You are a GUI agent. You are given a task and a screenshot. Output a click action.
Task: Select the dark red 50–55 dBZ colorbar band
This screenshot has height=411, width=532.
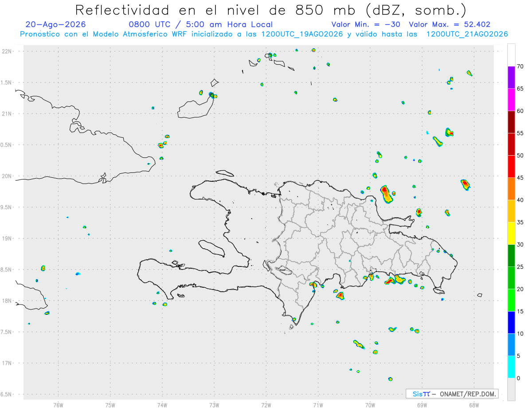511,145
